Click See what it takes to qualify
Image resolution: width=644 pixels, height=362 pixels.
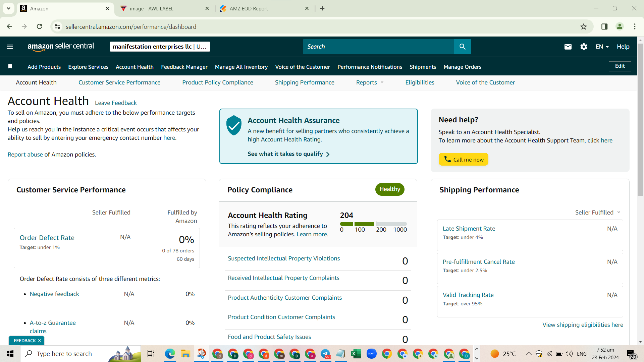[288, 154]
